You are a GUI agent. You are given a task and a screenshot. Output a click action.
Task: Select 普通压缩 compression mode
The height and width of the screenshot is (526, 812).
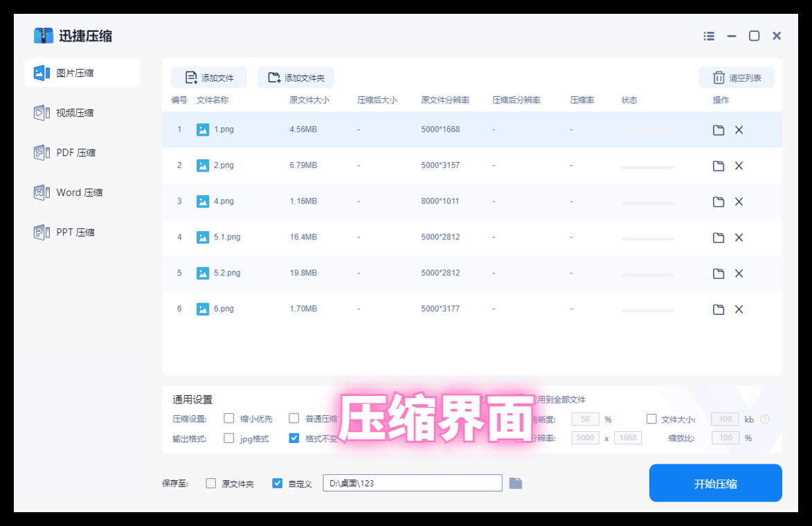pos(294,419)
